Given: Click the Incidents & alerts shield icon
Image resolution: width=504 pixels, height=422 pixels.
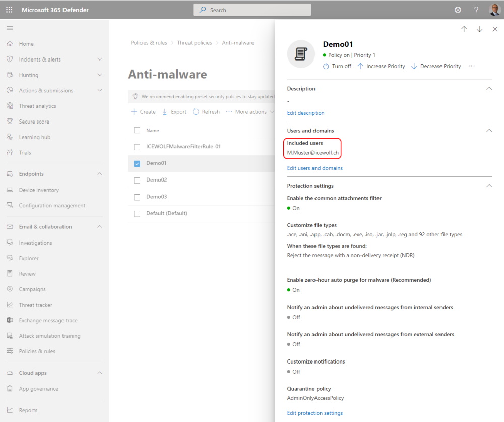Looking at the screenshot, I should (10, 59).
